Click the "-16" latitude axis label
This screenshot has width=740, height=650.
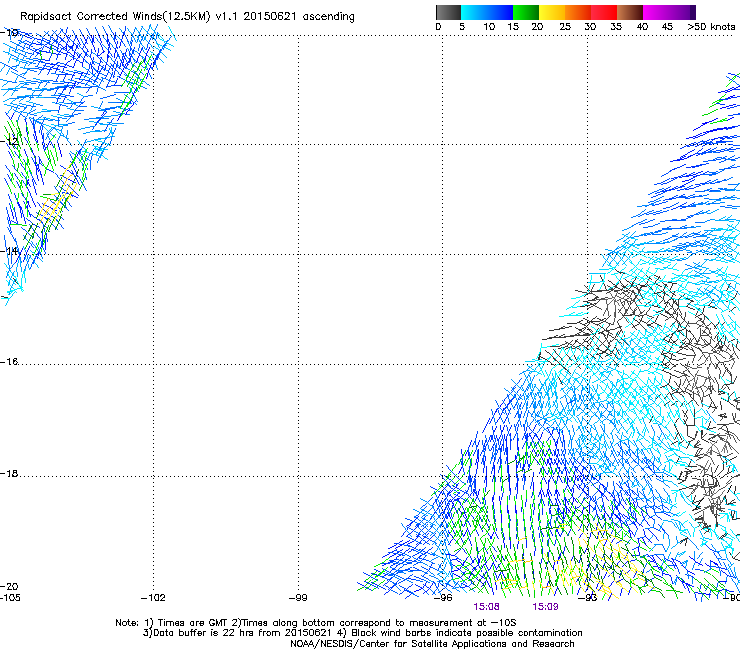(9, 362)
